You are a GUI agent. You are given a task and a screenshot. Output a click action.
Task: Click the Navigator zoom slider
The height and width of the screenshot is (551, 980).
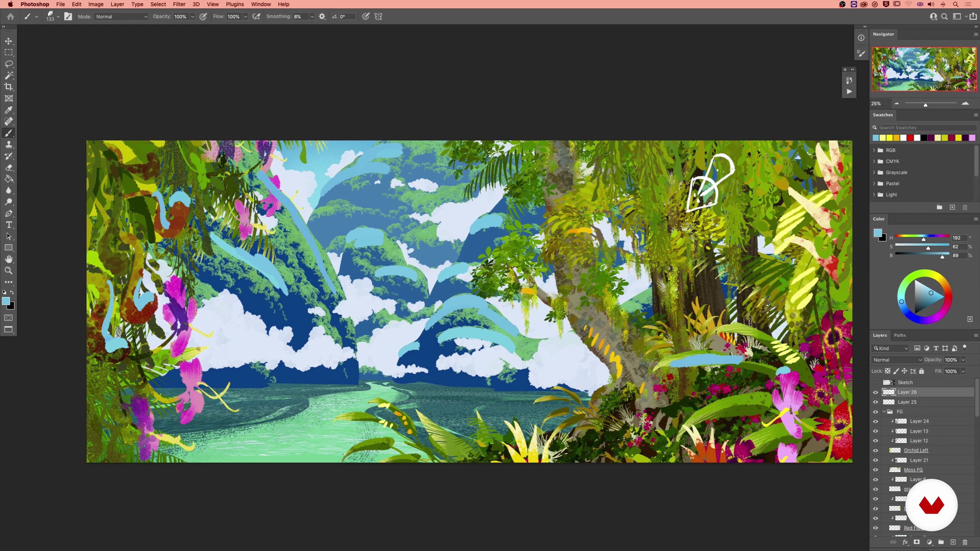pos(930,103)
